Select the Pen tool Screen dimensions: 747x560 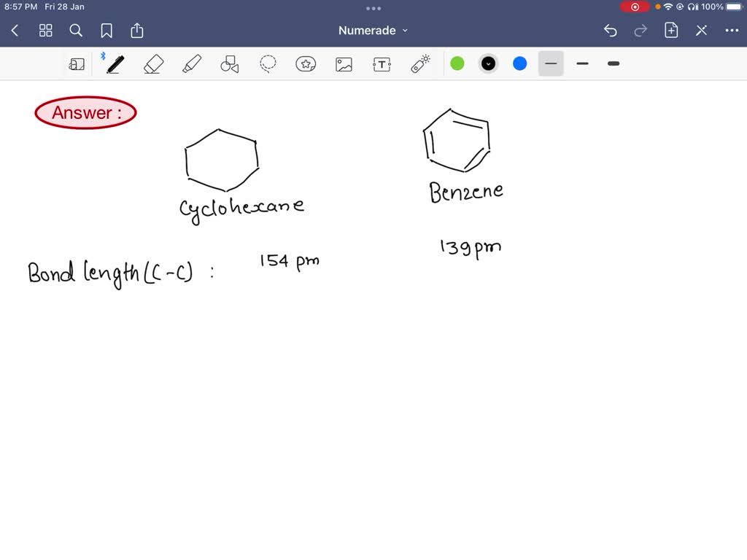[114, 63]
